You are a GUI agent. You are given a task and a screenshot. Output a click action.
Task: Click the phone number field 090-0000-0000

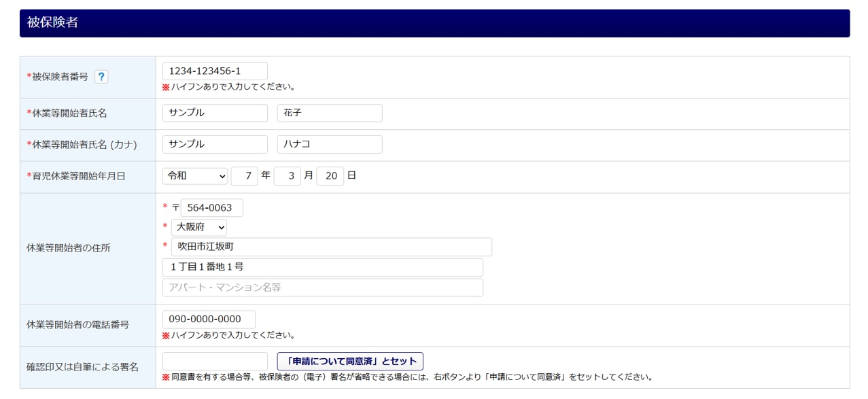pyautogui.click(x=209, y=319)
